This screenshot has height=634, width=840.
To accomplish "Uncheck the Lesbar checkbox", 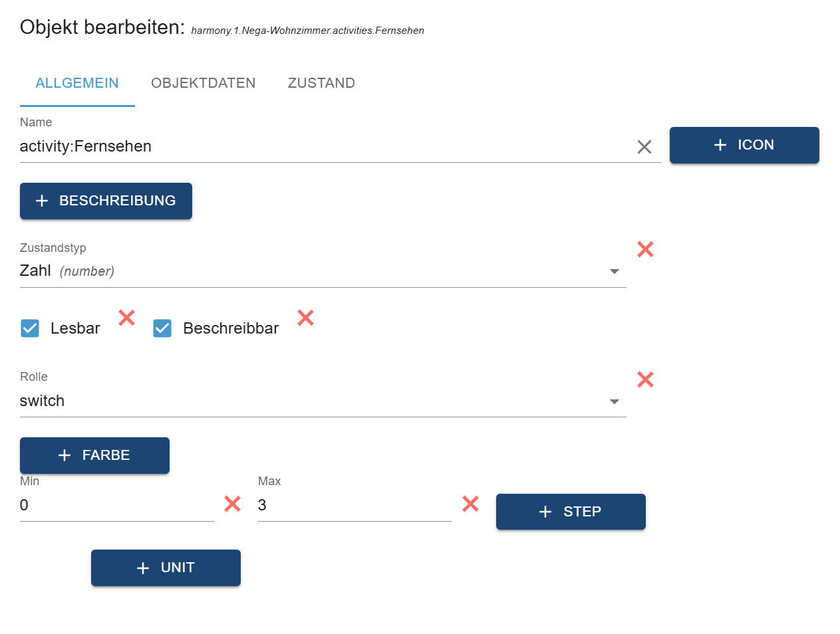I will 30,328.
